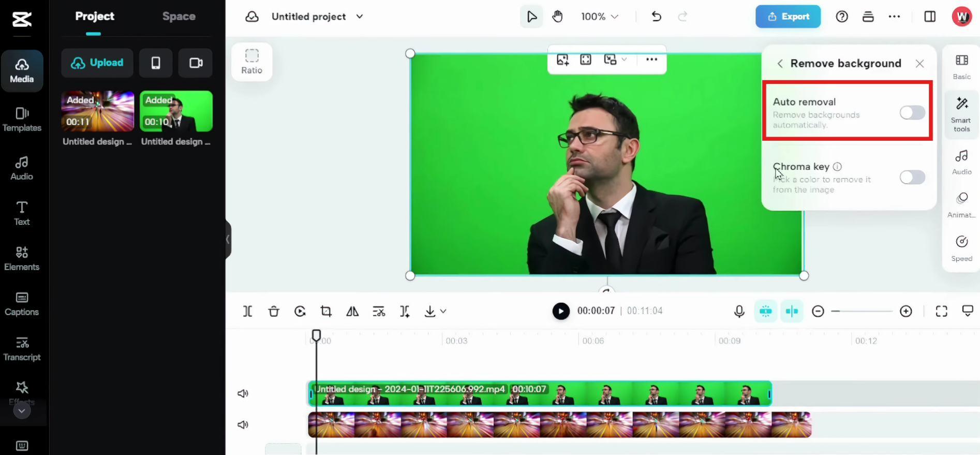Open the Captions panel
The image size is (980, 455).
pos(22,304)
